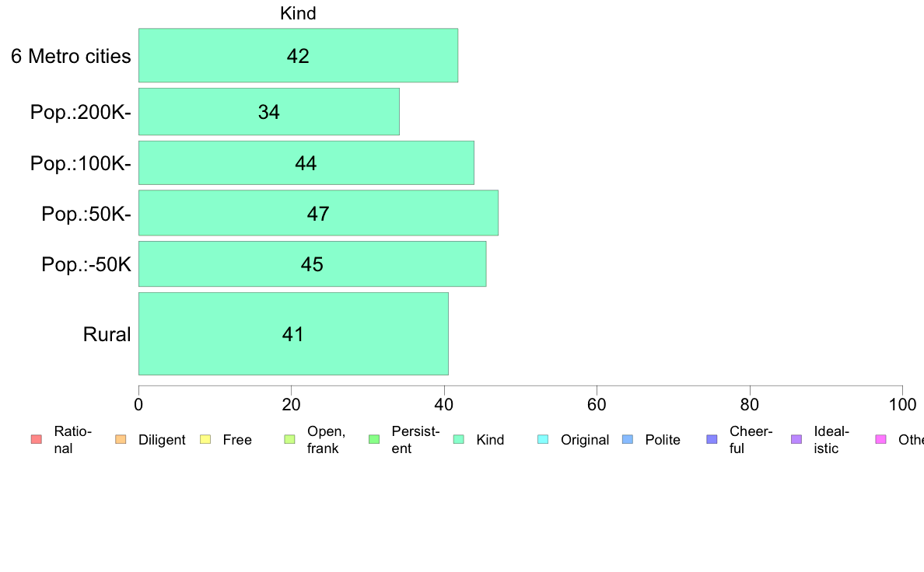Screen dimensions: 924x572
Task: Click the 6 Metro cities label
Action: tap(71, 56)
